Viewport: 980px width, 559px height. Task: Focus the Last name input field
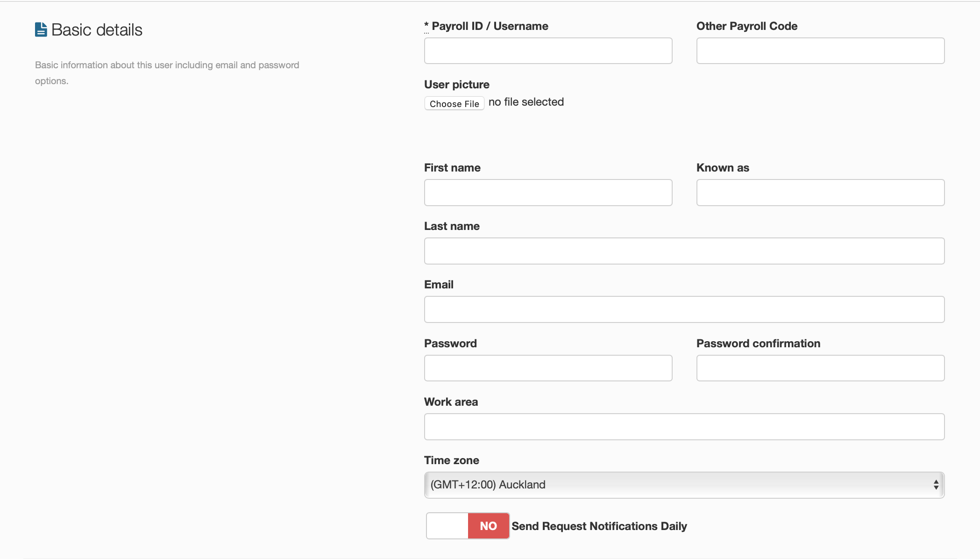pyautogui.click(x=684, y=251)
